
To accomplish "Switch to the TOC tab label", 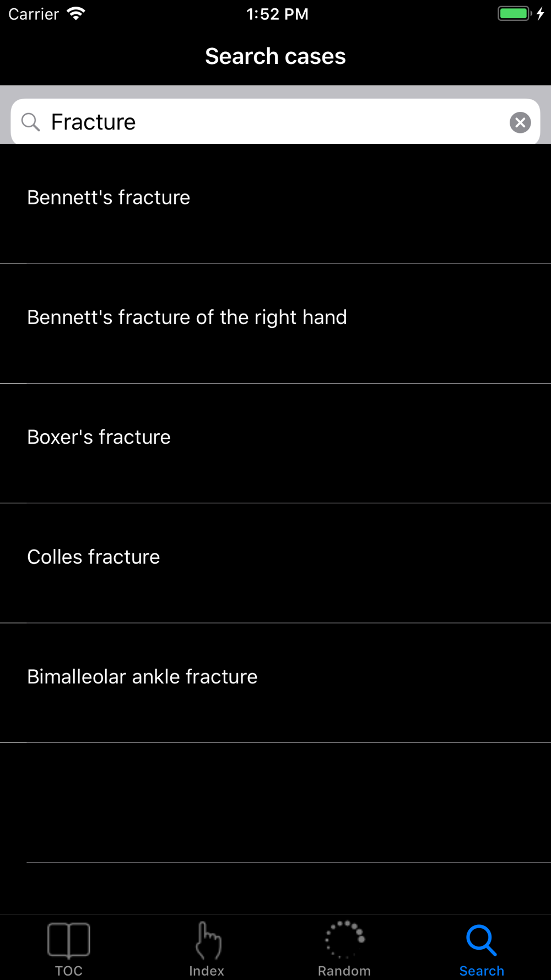I will 69,971.
